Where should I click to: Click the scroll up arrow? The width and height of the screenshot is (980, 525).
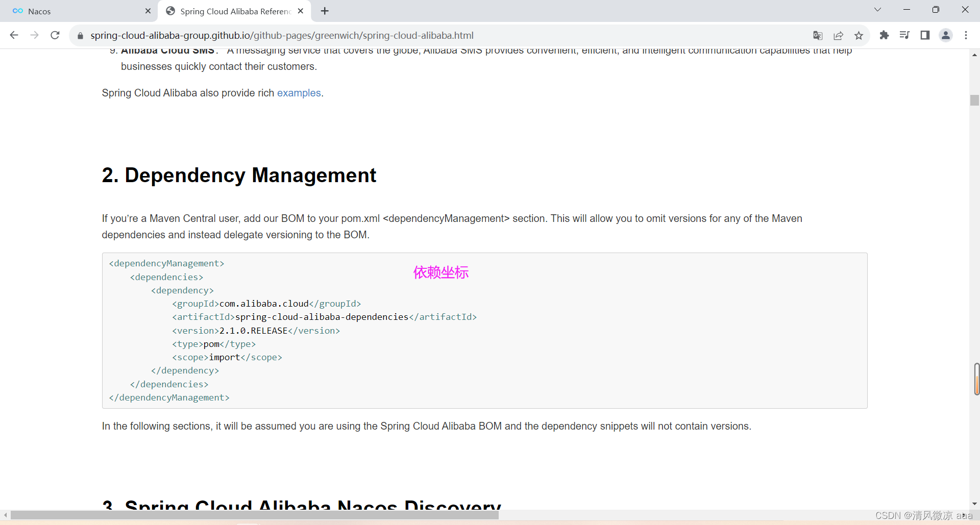pos(974,55)
